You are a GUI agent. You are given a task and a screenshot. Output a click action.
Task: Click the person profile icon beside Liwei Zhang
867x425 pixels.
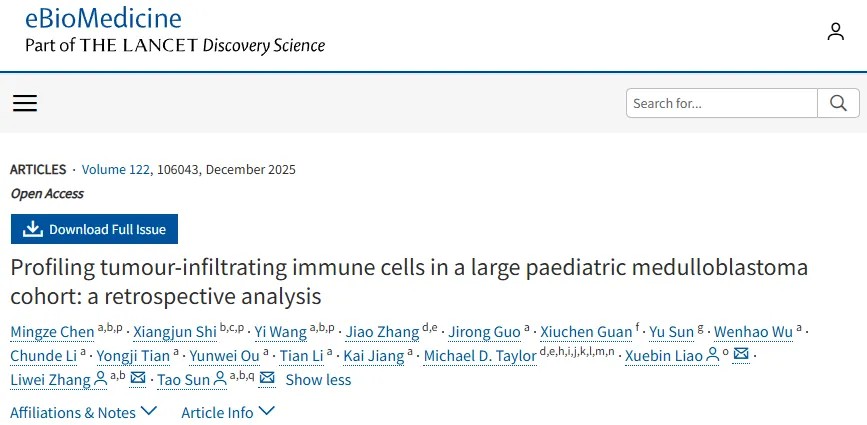click(x=100, y=379)
